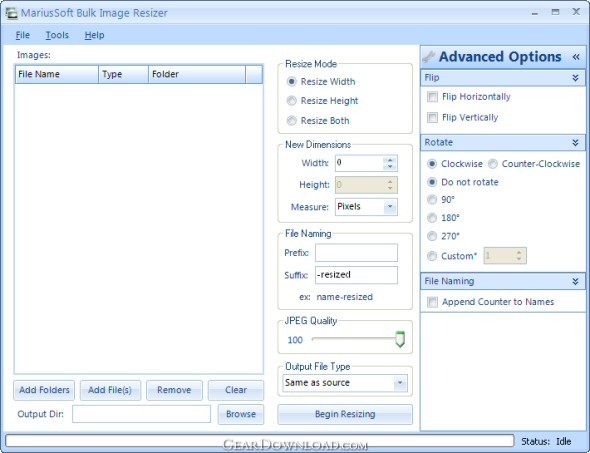Open the Help menu

pos(94,35)
